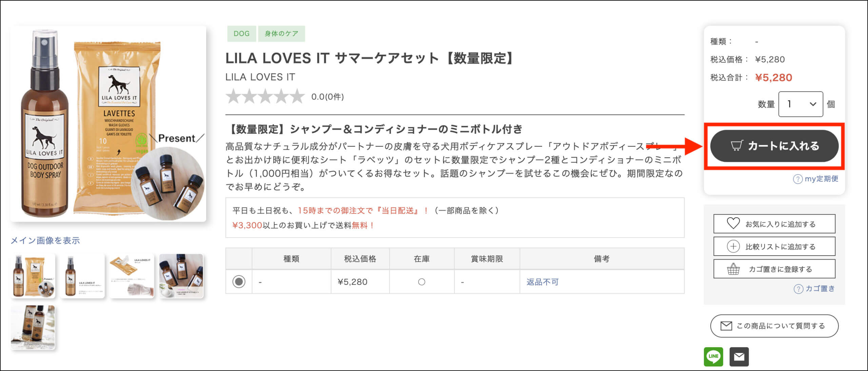Click the stock circle in 在庫 cell

point(421,282)
